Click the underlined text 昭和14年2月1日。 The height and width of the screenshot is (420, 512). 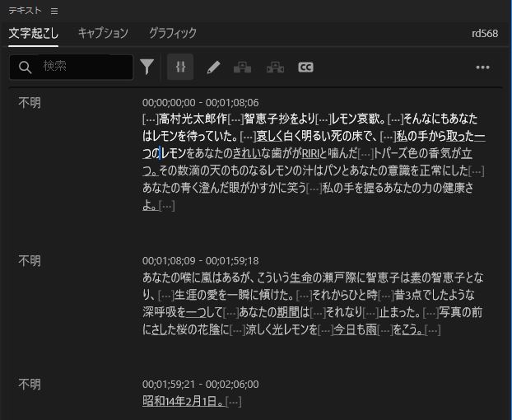click(x=183, y=401)
